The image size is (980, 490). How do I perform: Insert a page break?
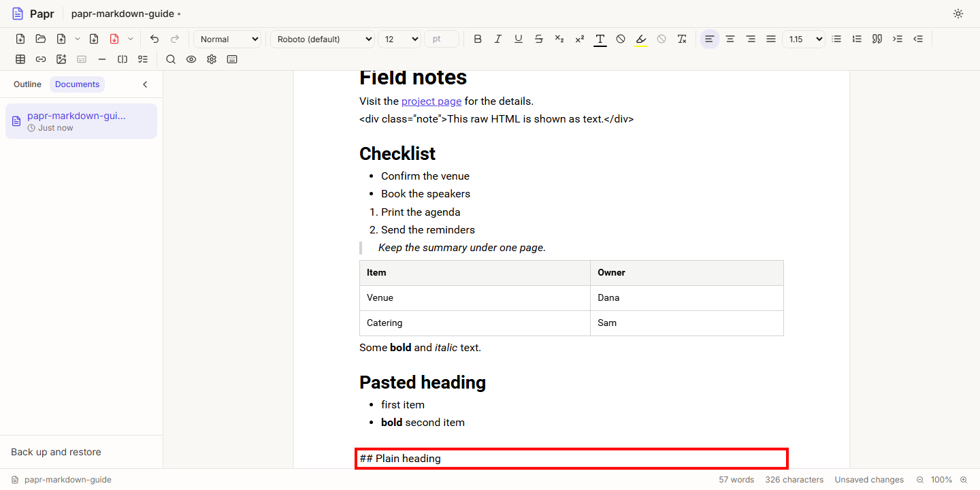(x=122, y=59)
